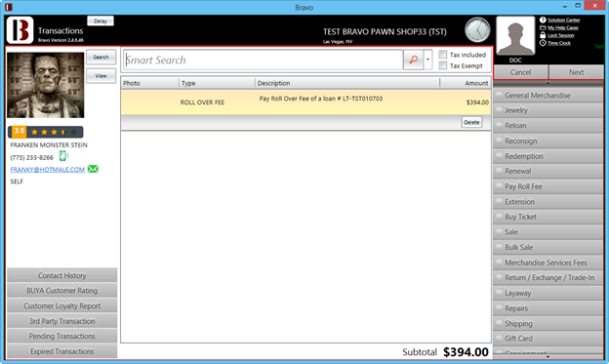
Task: Click the Next button
Action: coord(577,72)
